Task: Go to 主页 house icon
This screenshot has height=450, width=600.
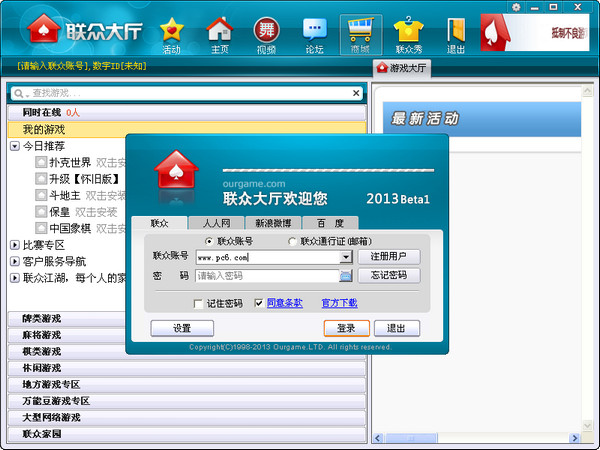Action: [220, 35]
